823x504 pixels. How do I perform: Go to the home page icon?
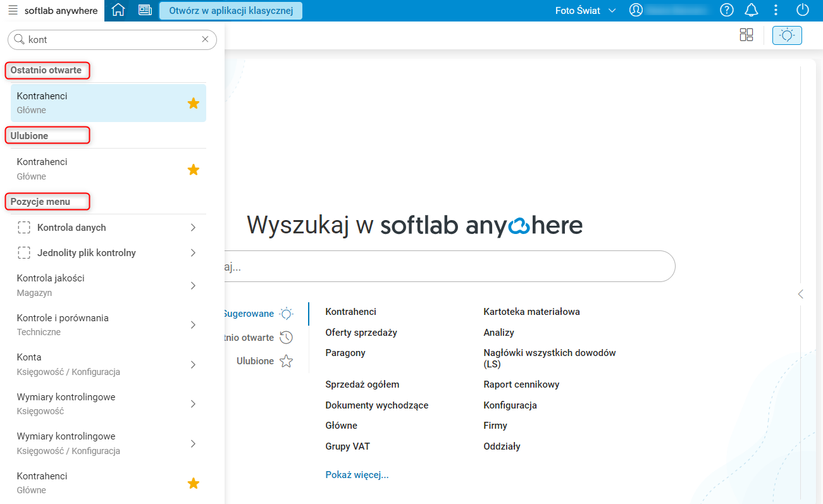coord(118,10)
